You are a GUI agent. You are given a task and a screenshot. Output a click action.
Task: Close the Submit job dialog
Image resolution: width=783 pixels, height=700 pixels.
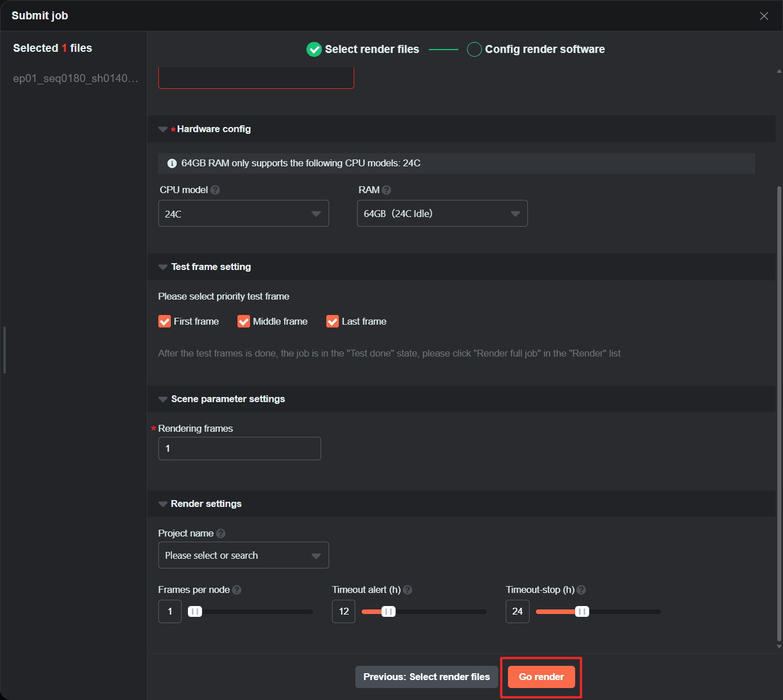(x=764, y=16)
